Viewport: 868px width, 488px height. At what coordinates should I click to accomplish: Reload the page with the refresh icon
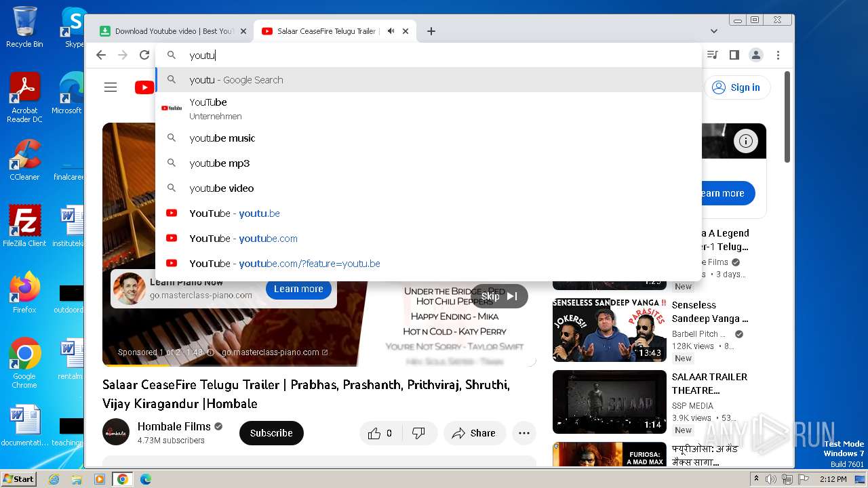tap(144, 55)
